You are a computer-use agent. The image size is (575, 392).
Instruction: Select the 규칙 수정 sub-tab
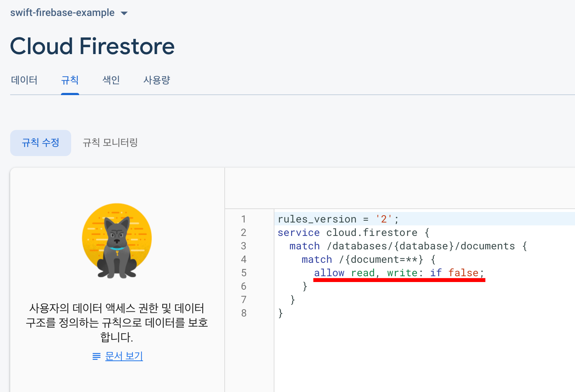41,143
